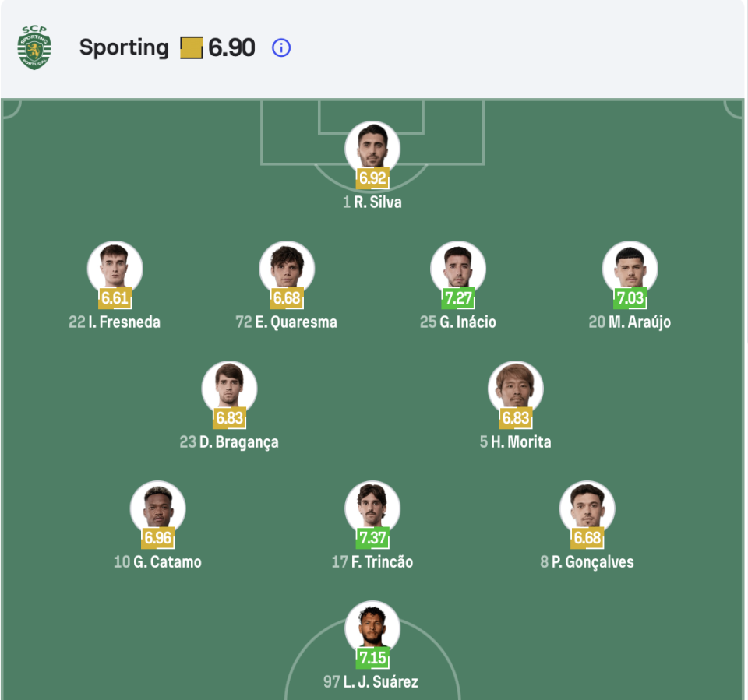Click H. Morita's player avatar
The image size is (748, 700).
click(x=516, y=388)
